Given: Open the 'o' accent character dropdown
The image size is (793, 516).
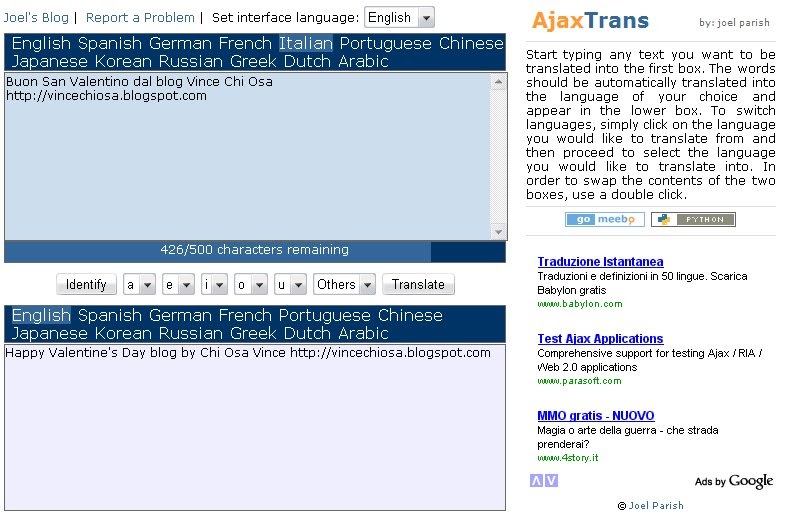Looking at the screenshot, I should click(x=251, y=285).
